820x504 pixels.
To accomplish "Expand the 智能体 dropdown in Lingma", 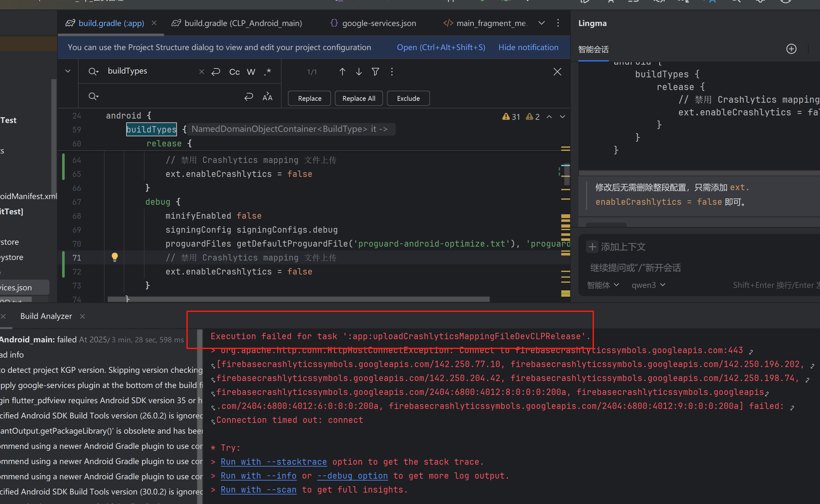I will click(x=603, y=285).
